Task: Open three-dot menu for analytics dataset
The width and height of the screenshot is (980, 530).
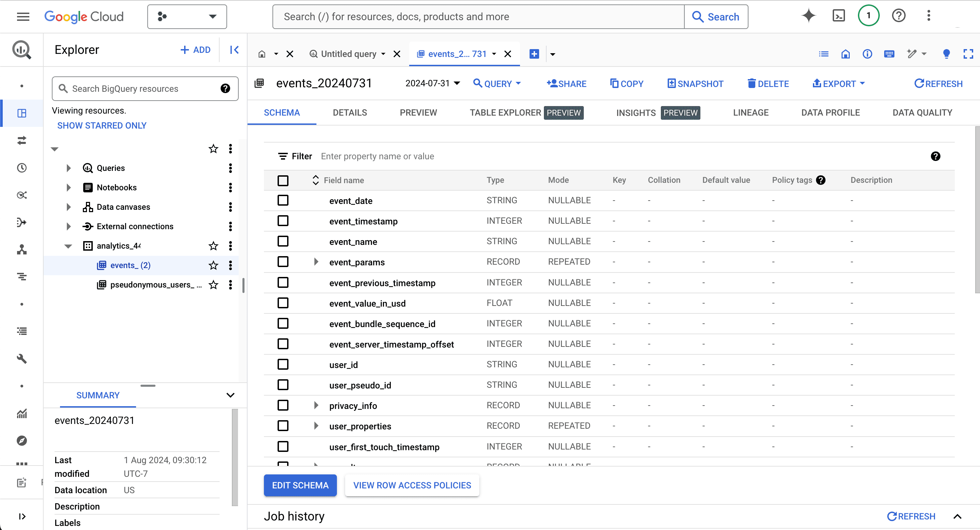Action: coord(231,246)
